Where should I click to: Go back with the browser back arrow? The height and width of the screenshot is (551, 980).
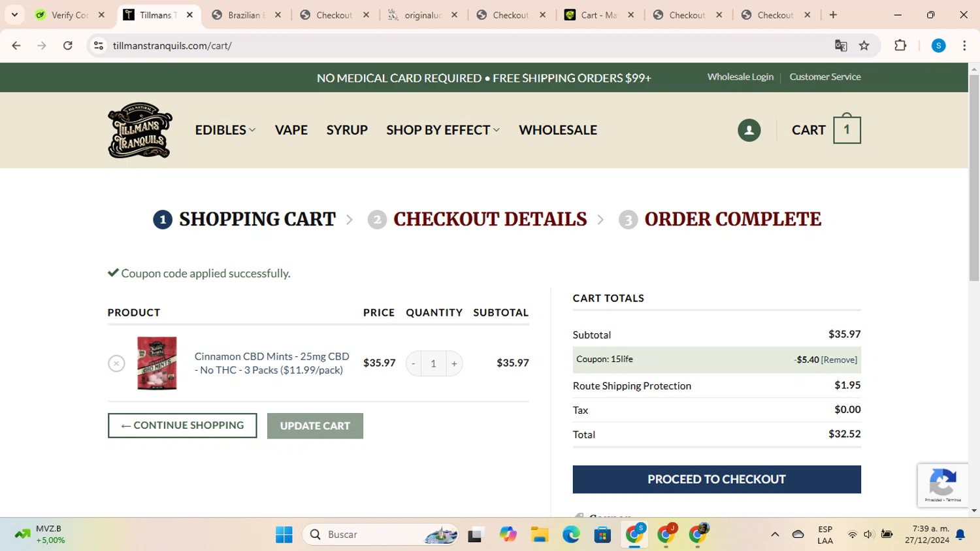16,46
